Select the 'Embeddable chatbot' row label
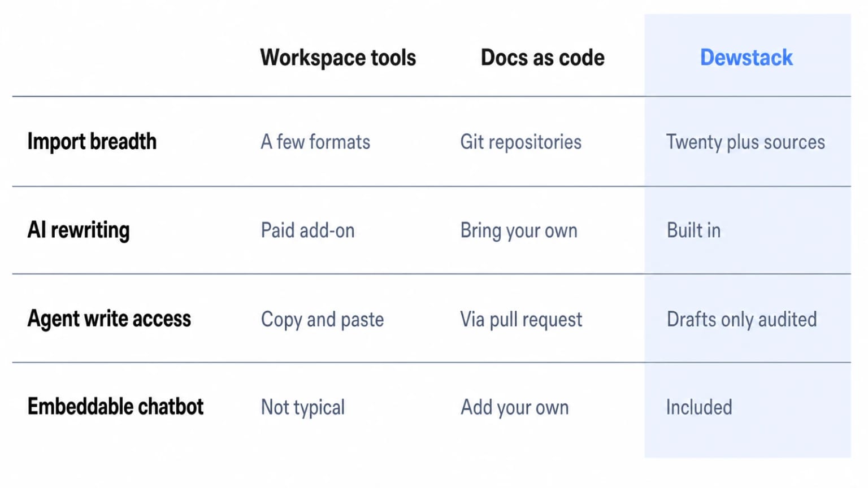Viewport: 868px width, 488px height. (x=115, y=407)
